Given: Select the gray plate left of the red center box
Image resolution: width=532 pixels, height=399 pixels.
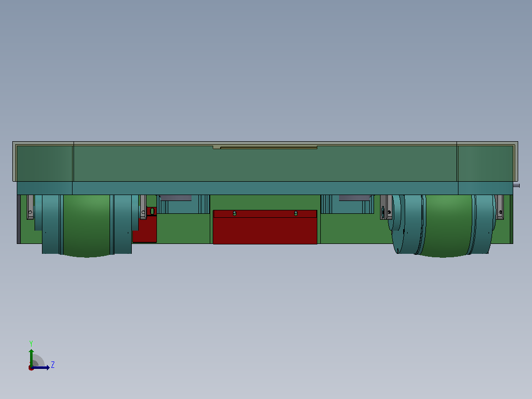Looking at the screenshot, I should click(x=176, y=198).
